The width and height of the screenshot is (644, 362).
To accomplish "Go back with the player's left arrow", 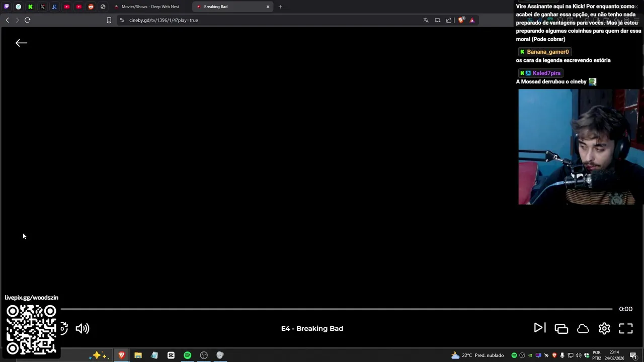I will 21,43.
